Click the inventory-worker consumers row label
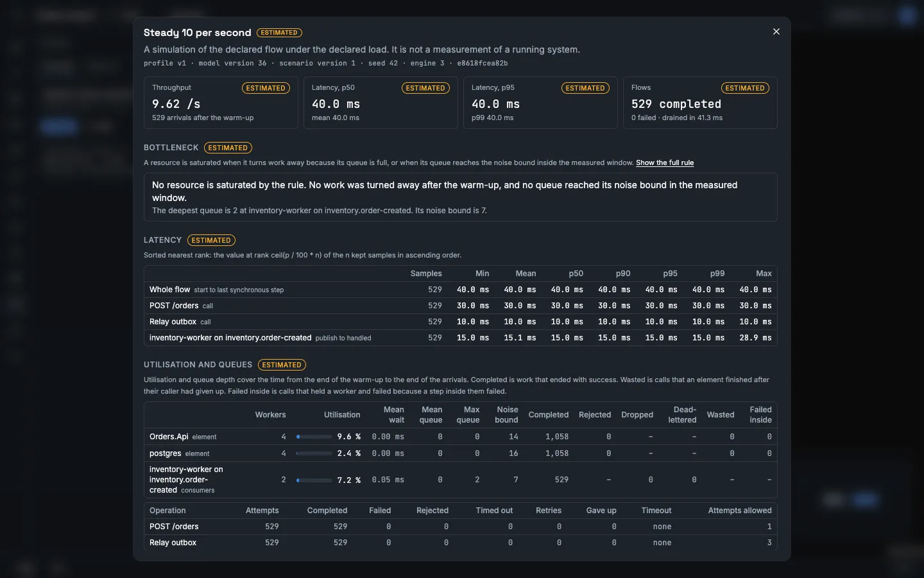924x578 pixels. click(x=186, y=480)
